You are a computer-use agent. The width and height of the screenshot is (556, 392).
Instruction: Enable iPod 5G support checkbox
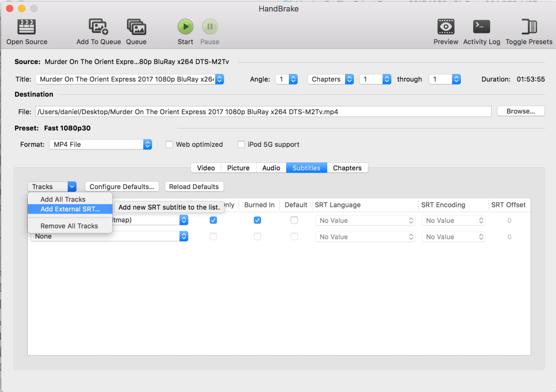(x=241, y=145)
